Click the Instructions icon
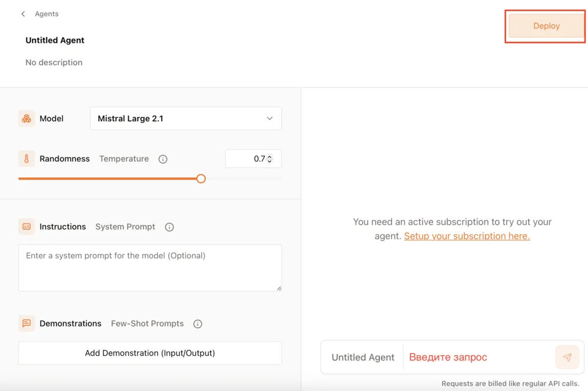Screen dimensions: 588x391 (26, 227)
